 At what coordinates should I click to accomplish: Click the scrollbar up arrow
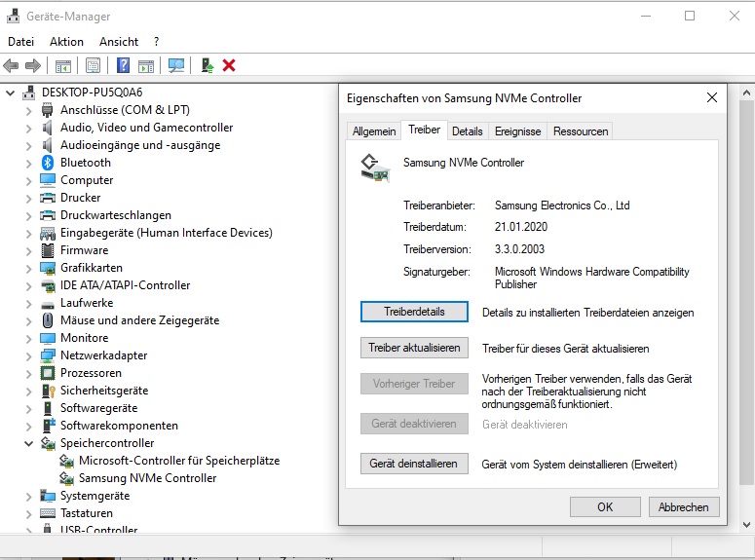click(746, 93)
